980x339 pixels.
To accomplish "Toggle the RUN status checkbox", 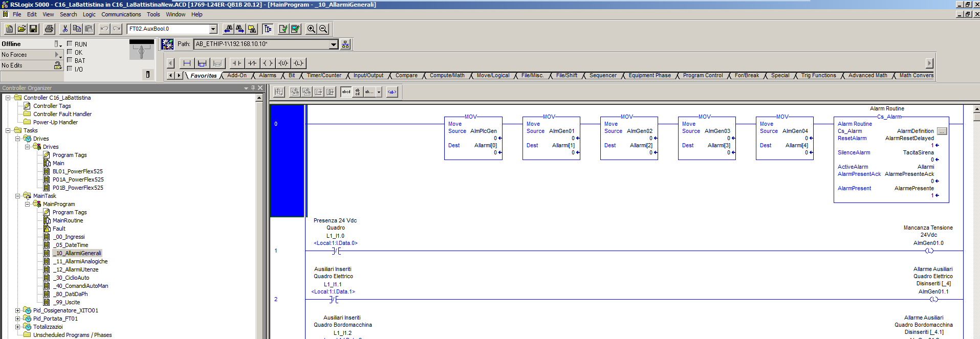I will coord(70,44).
